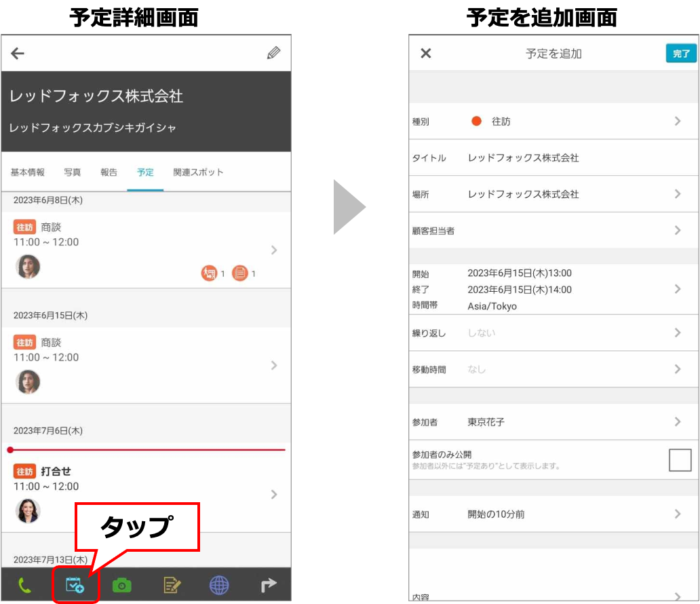700x604 pixels.
Task: Tap the 往訪 type label in 種別 row
Action: (x=501, y=121)
